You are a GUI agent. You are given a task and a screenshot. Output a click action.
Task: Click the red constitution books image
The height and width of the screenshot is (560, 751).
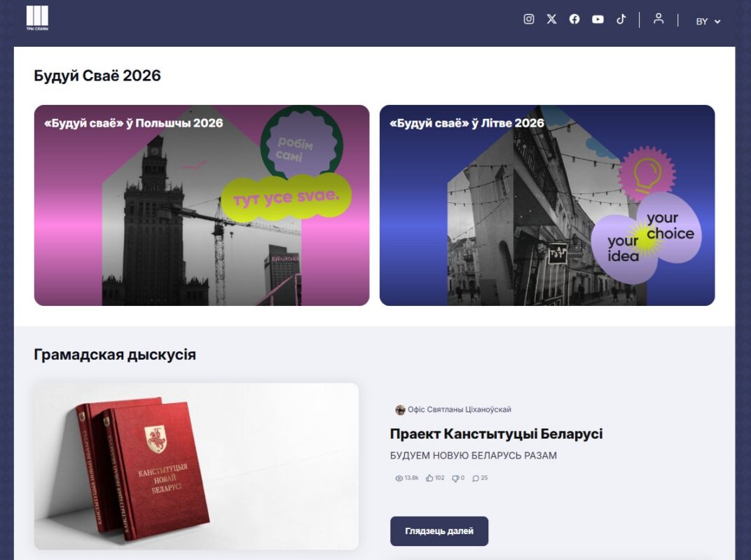click(x=196, y=466)
